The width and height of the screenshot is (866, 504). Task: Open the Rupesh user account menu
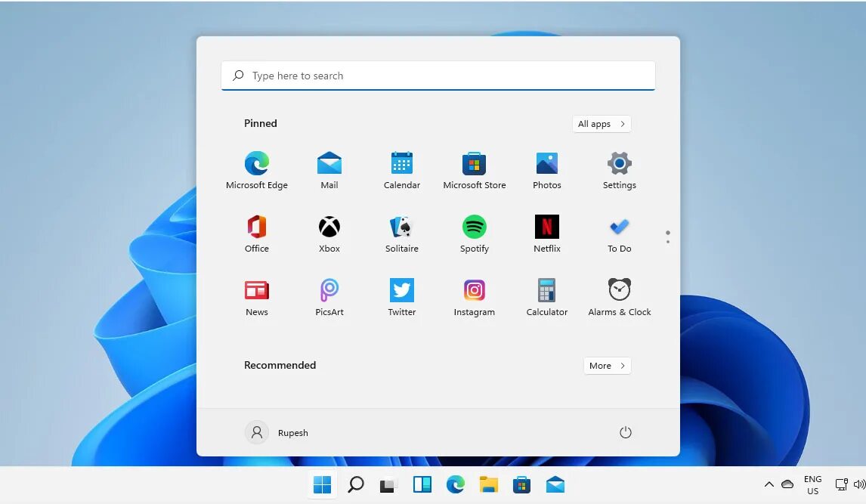[277, 432]
